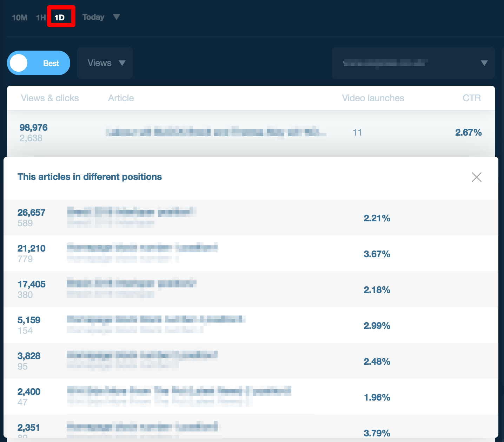504x442 pixels.
Task: Select the position row with 3.67% CTR
Action: [251, 254]
